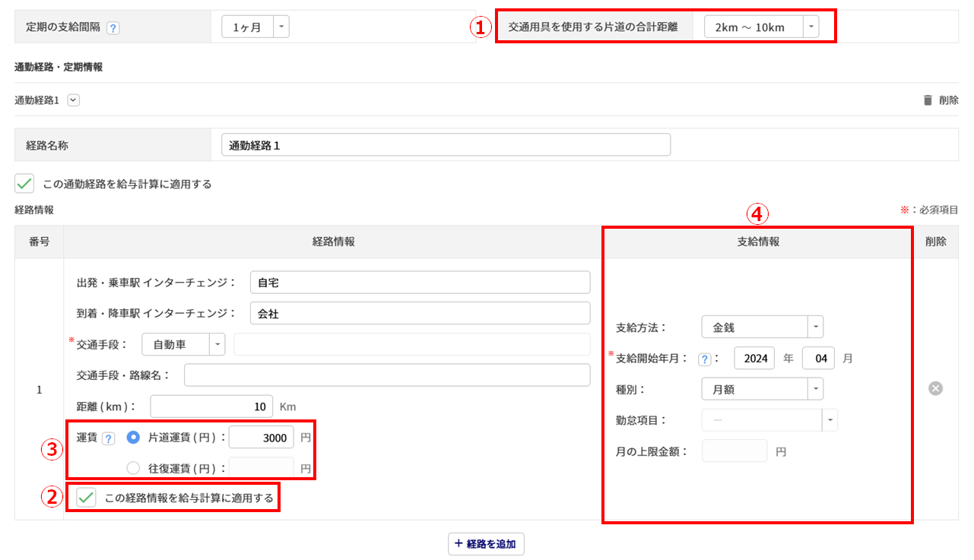The image size is (974, 560).
Task: Click the 距離 (km) input field
Action: [211, 407]
